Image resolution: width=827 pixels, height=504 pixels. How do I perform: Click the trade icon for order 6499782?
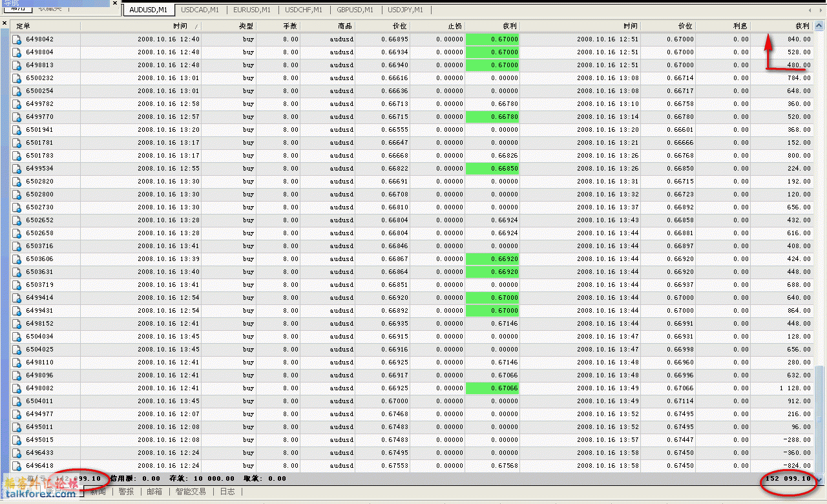click(x=17, y=104)
